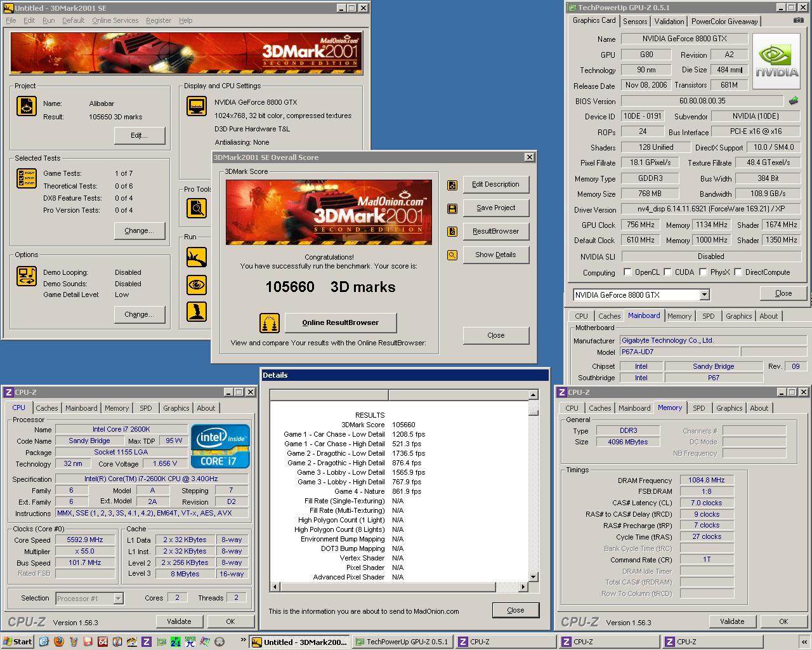Click Close button in Details window
The width and height of the screenshot is (812, 650).
point(515,610)
